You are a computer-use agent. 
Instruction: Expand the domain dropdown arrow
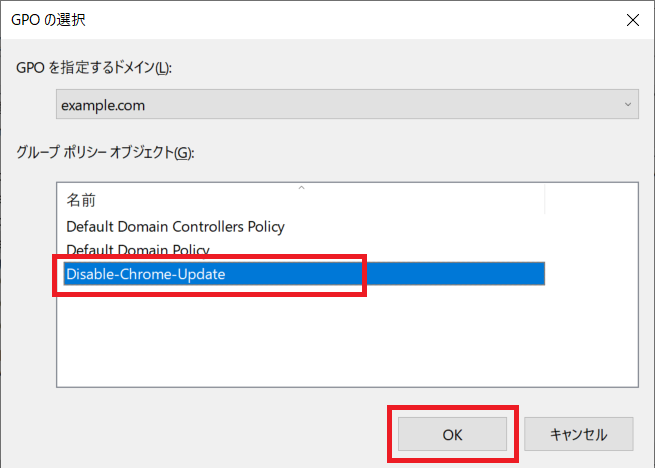point(627,104)
